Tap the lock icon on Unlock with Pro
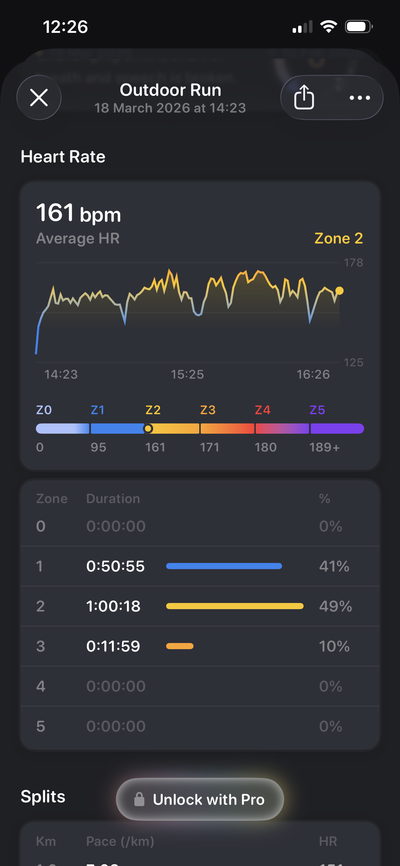The height and width of the screenshot is (866, 400). click(139, 799)
